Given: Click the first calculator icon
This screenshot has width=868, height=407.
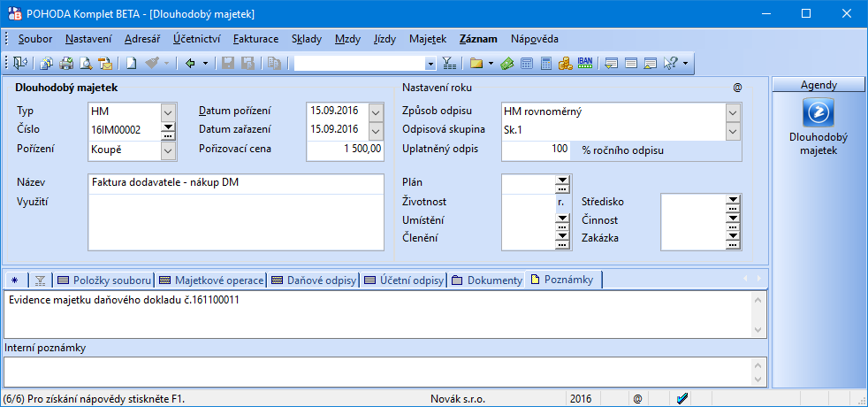Looking at the screenshot, I should (x=527, y=63).
